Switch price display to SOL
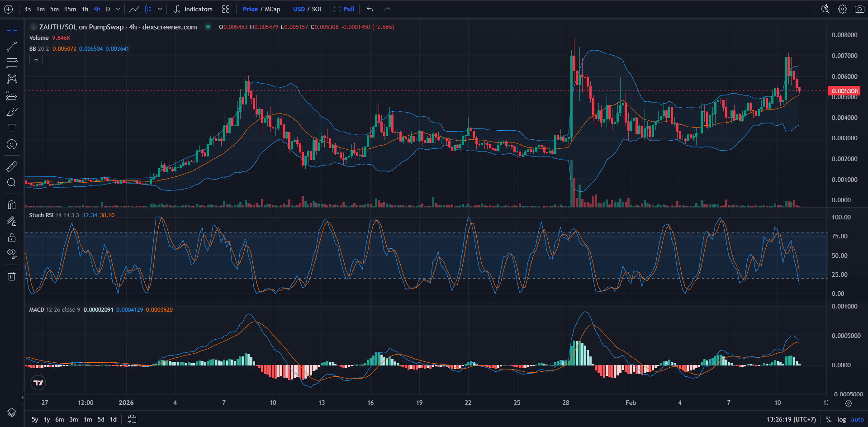Screen dimensions: 868x427 [318, 9]
